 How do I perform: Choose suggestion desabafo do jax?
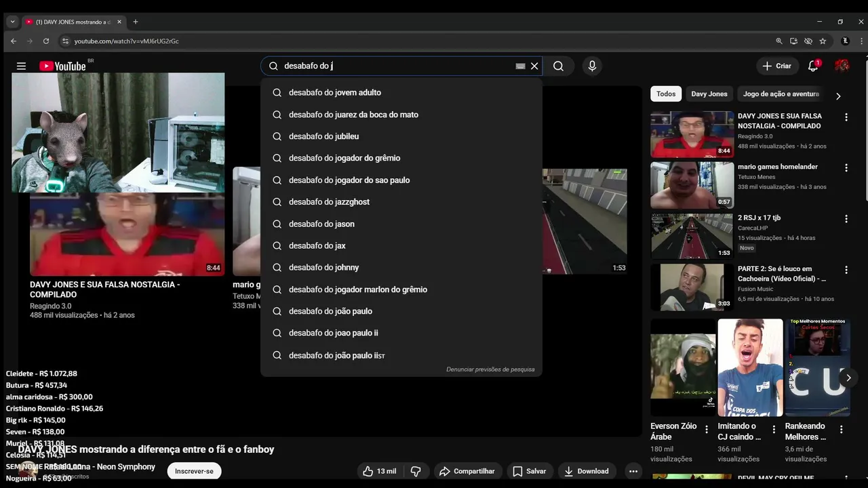pyautogui.click(x=401, y=245)
